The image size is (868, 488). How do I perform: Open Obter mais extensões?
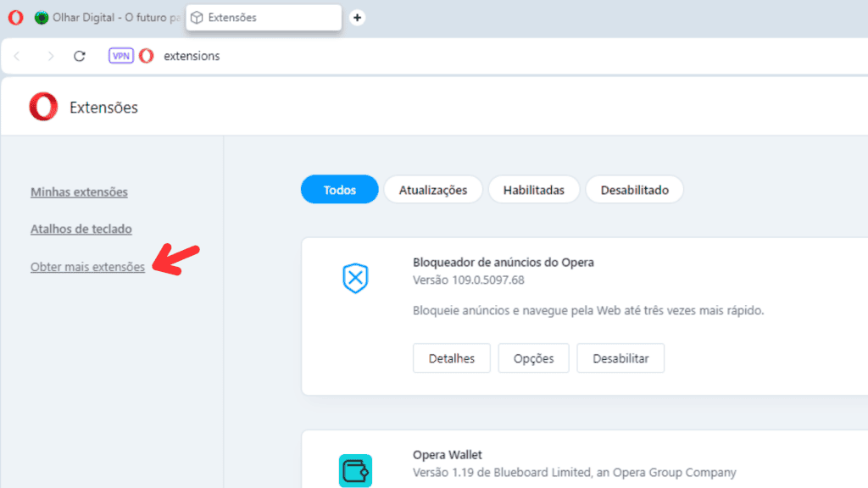point(87,266)
